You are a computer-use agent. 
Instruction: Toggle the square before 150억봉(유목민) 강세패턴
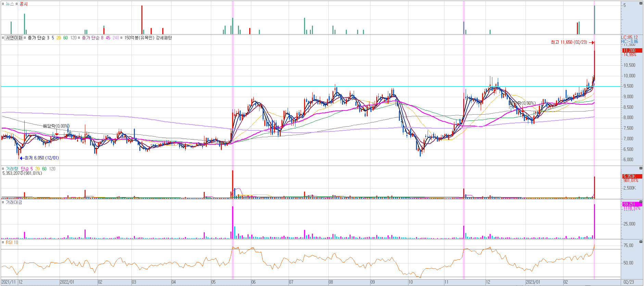tap(122, 38)
